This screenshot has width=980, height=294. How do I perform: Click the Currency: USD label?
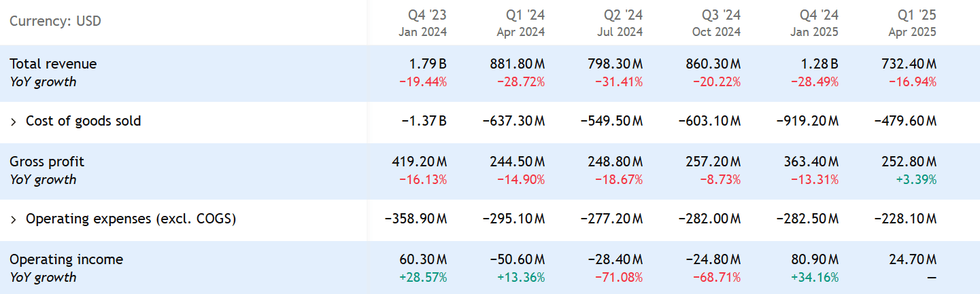coord(55,21)
